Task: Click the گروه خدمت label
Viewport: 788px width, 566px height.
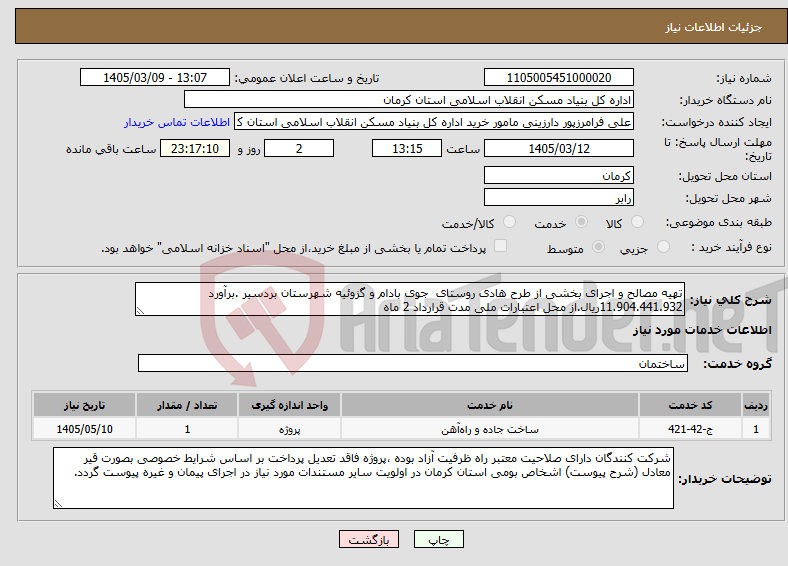Action: coord(737,364)
